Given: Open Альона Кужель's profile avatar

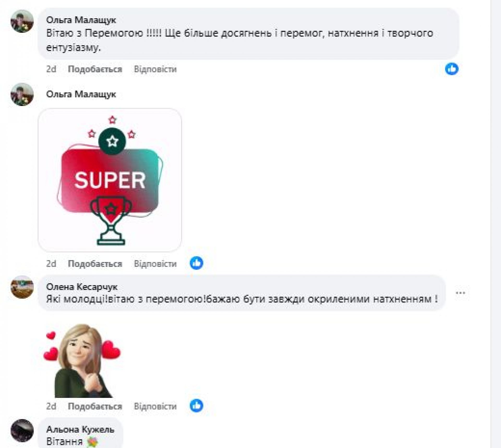Looking at the screenshot, I should [x=22, y=431].
